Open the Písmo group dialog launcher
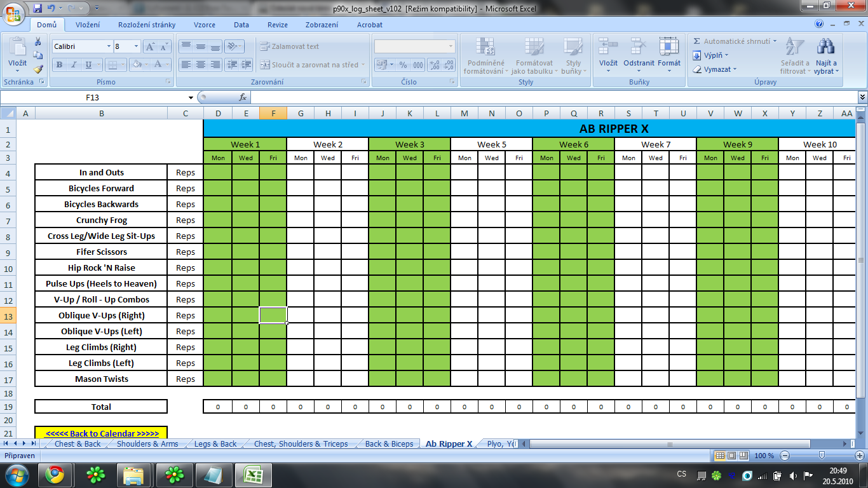 pos(168,82)
